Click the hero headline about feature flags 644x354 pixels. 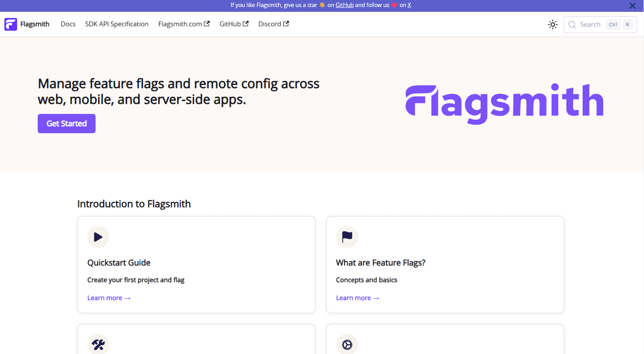[x=179, y=92]
